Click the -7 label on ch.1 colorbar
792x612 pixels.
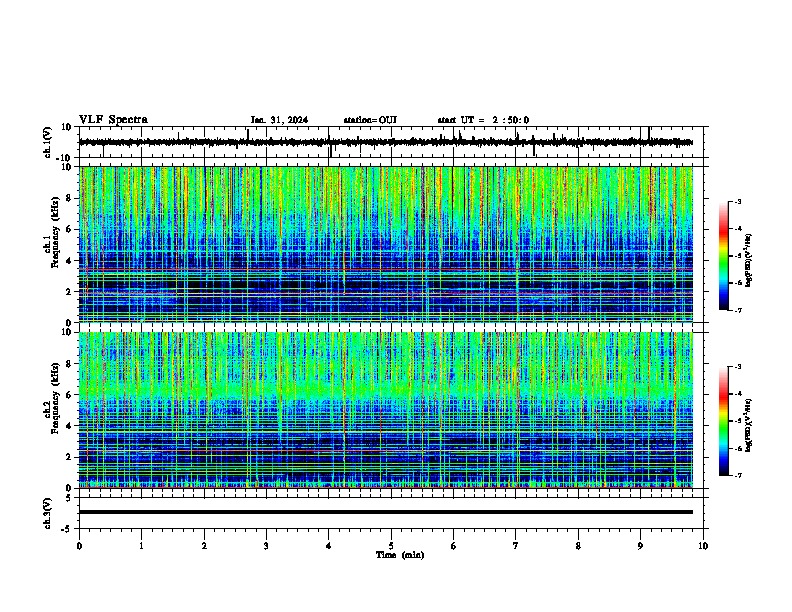(737, 310)
